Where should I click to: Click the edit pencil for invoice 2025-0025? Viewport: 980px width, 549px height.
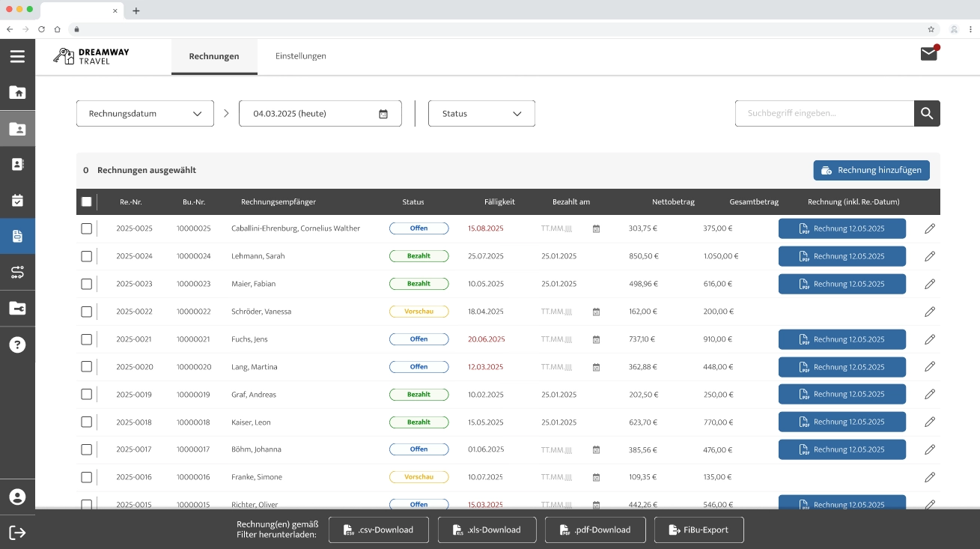coord(930,228)
